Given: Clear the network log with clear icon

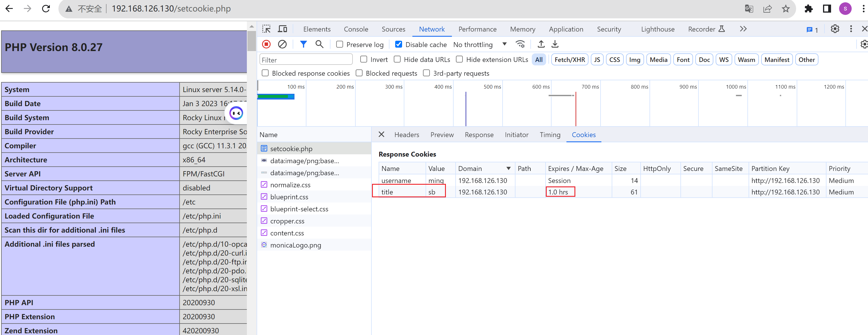Looking at the screenshot, I should click(x=282, y=44).
